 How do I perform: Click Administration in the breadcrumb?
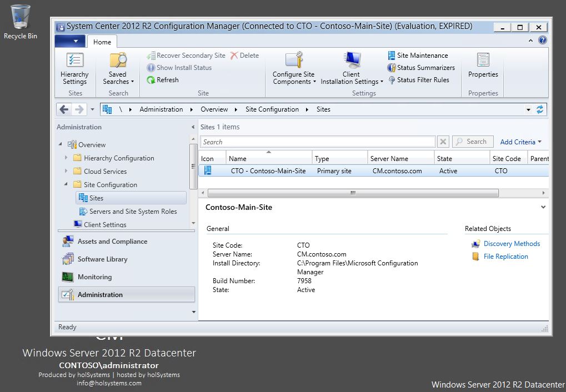point(161,109)
